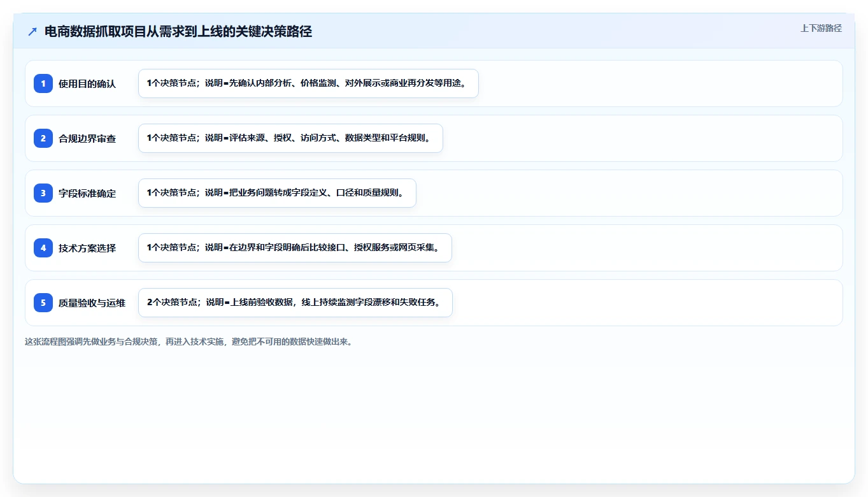Open the note about 上线前验收数据
868x497 pixels.
pyautogui.click(x=295, y=303)
